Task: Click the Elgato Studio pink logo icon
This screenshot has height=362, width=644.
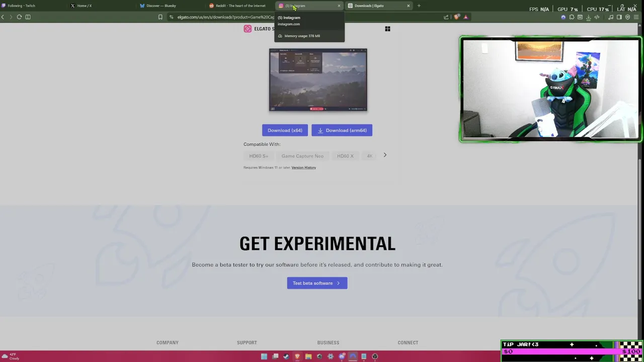Action: 248,29
